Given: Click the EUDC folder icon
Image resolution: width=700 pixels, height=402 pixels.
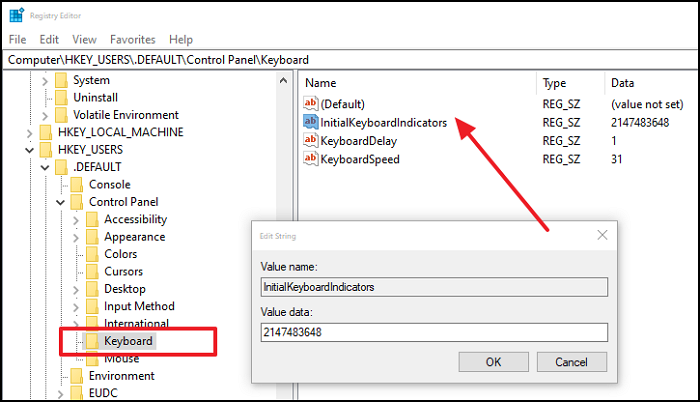Looking at the screenshot, I should 77,393.
